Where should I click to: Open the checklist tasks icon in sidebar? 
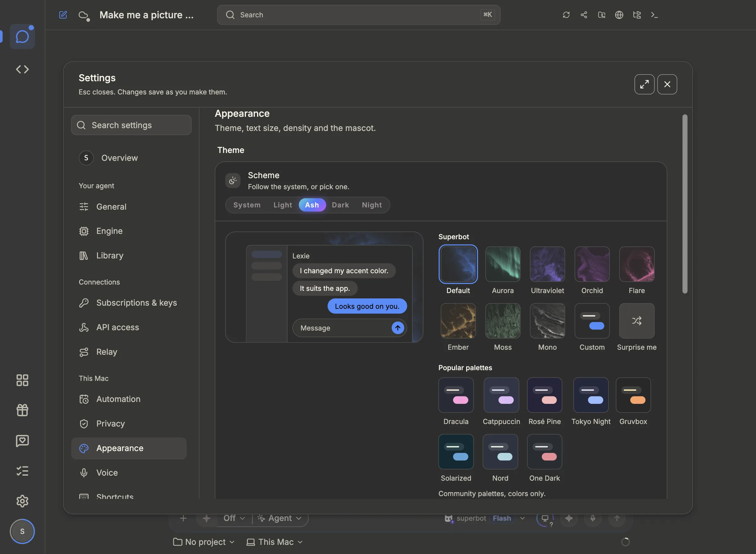[x=22, y=471]
